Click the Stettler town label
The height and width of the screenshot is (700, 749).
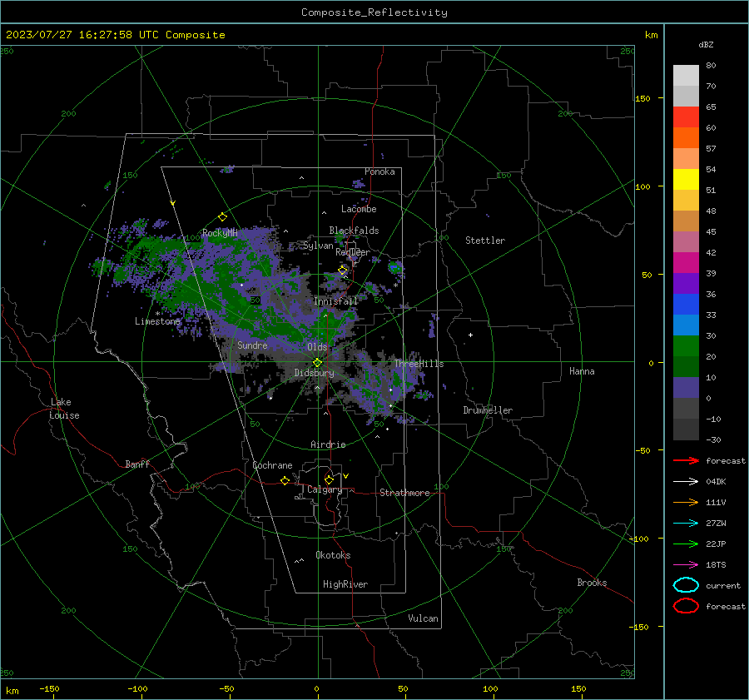[x=485, y=241]
